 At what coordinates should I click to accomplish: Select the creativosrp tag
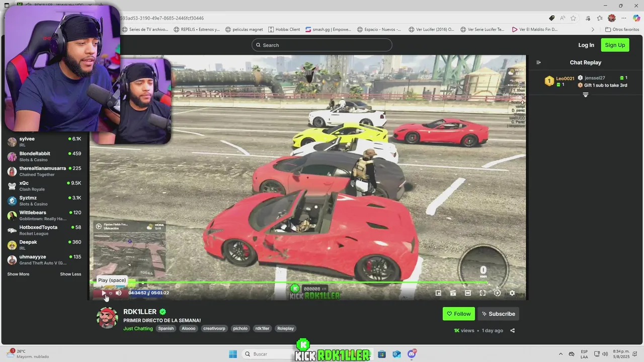214,328
